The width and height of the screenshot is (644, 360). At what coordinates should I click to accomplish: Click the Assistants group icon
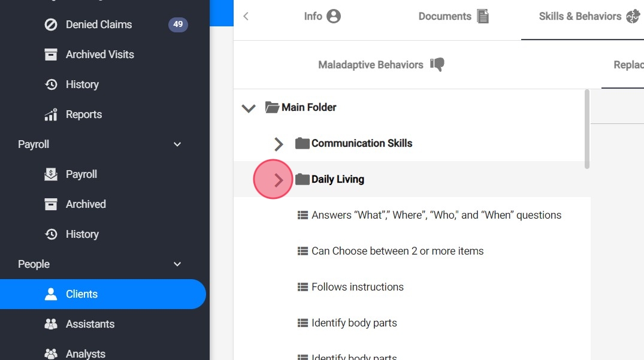pos(51,324)
